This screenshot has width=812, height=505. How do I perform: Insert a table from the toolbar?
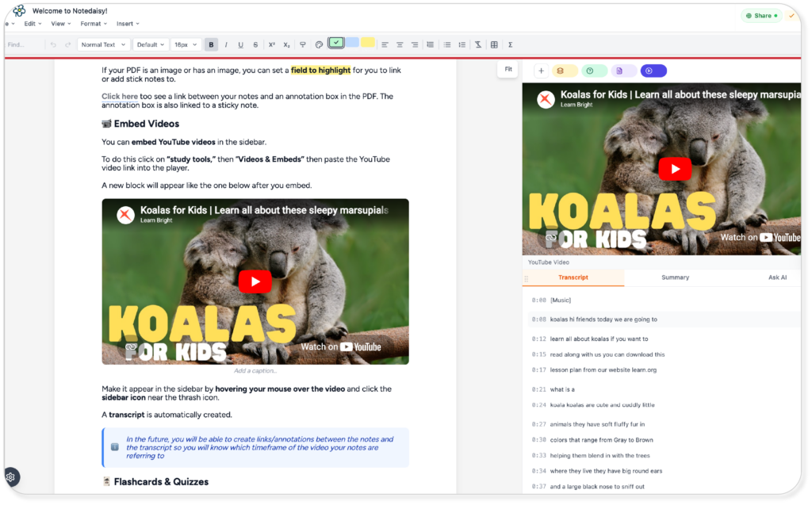click(494, 45)
